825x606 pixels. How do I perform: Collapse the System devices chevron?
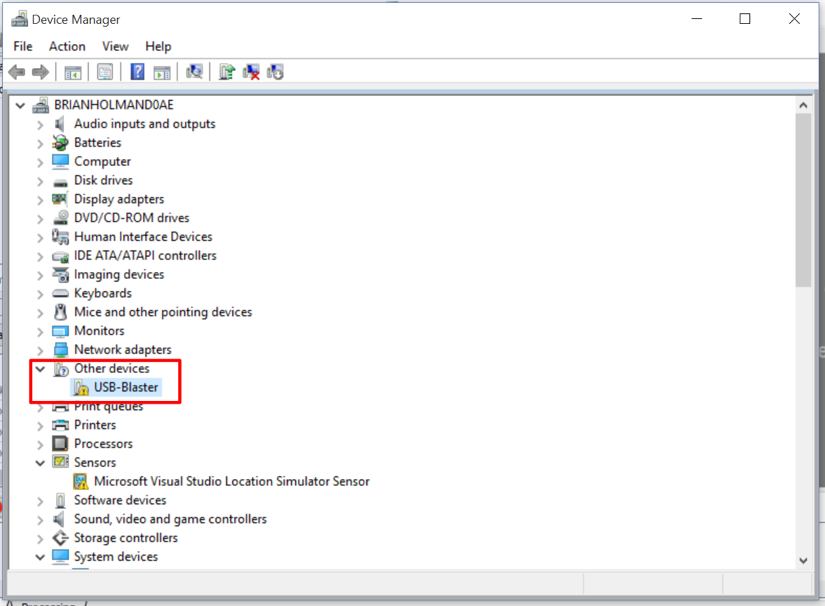click(40, 558)
